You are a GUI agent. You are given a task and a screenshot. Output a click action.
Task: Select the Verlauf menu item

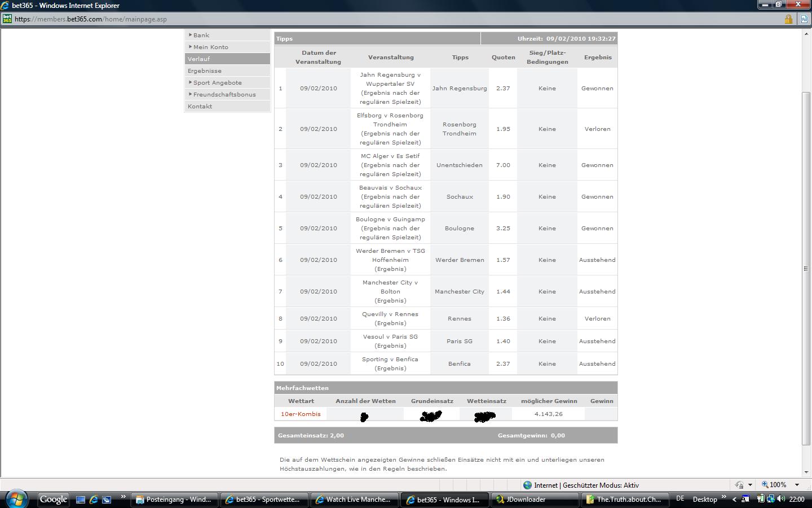(x=227, y=59)
